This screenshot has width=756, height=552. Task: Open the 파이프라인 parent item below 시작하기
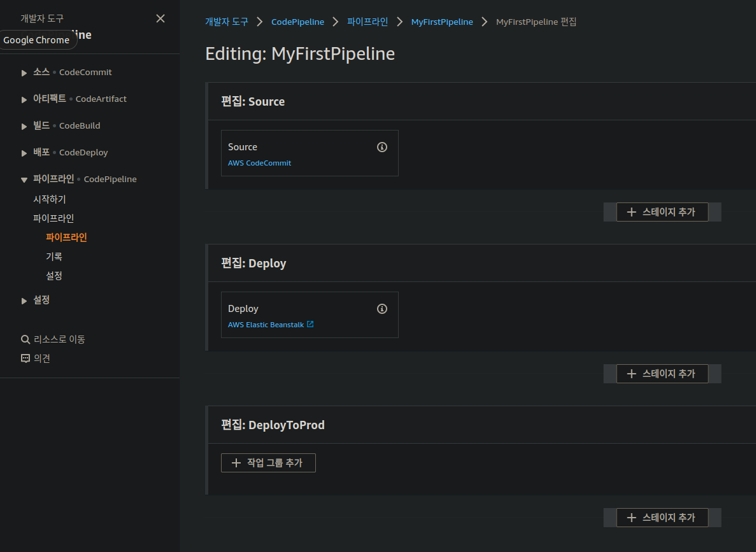tap(53, 218)
